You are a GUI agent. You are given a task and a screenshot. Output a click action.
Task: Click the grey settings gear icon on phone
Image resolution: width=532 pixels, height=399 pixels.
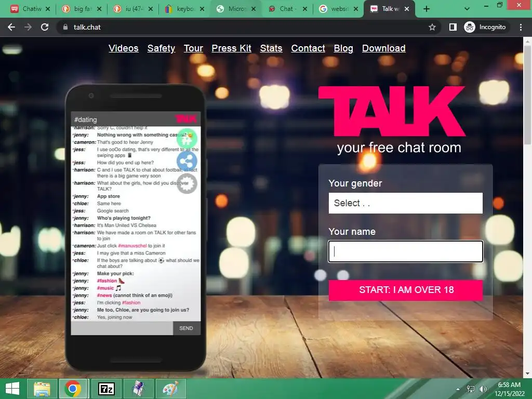click(x=187, y=183)
